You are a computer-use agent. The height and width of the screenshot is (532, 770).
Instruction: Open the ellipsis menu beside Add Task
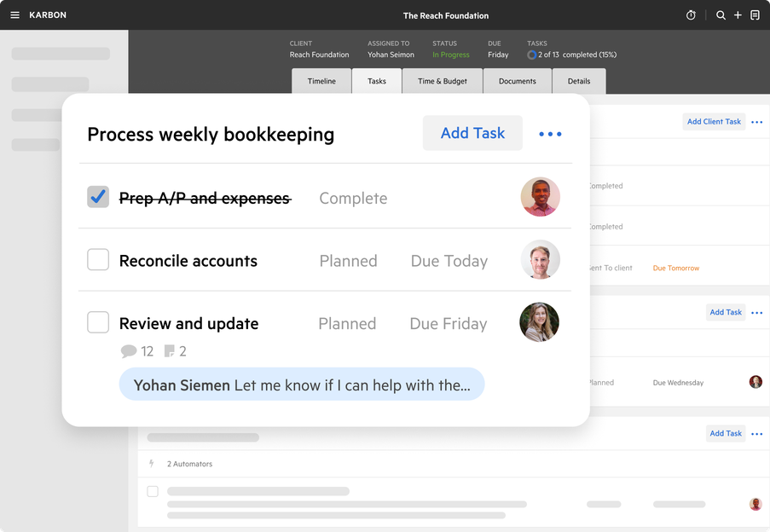coord(756,312)
